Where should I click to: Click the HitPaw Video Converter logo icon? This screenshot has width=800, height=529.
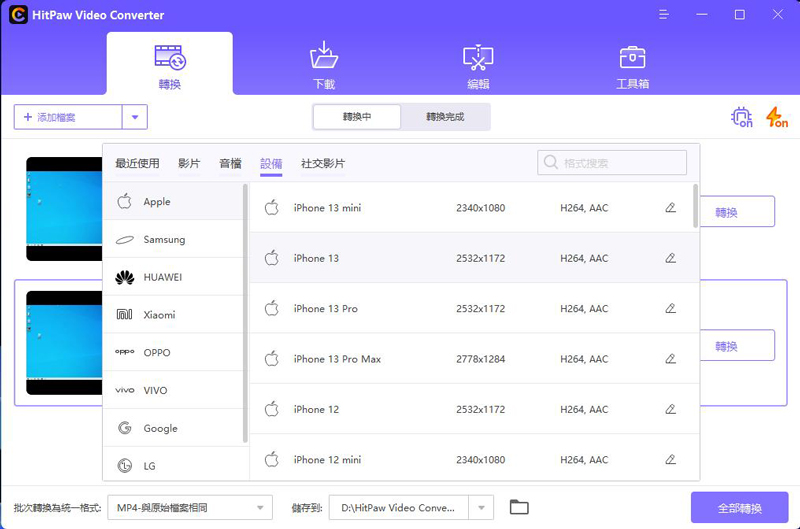click(18, 15)
